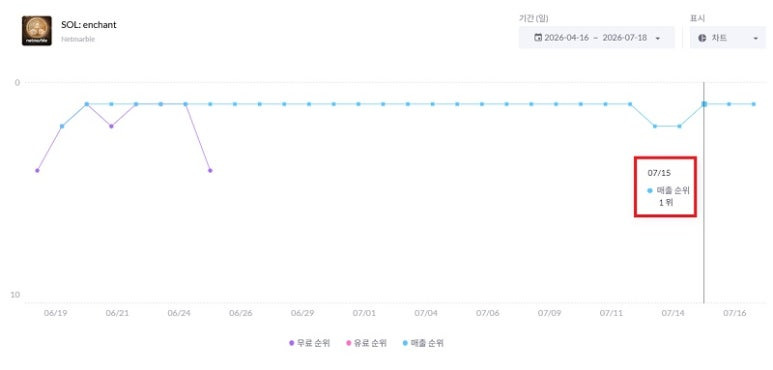The width and height of the screenshot is (773, 370).
Task: Select the lowered blue data point on 07/14
Action: click(679, 126)
